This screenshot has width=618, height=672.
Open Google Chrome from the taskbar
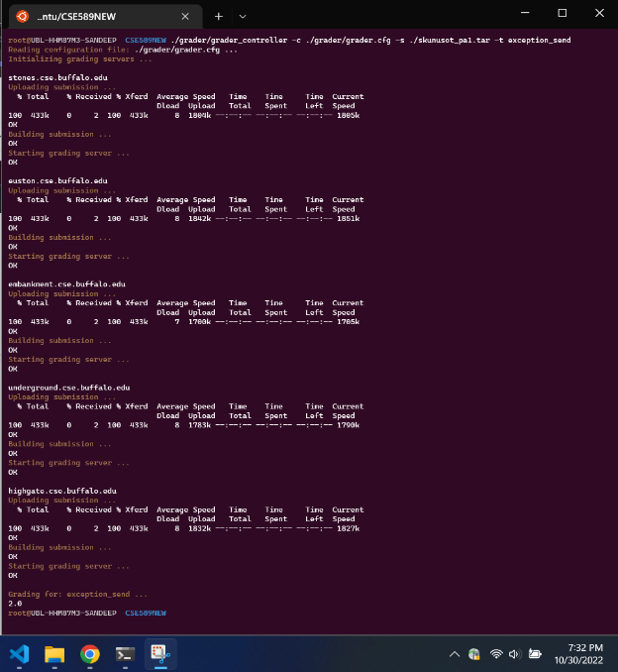pyautogui.click(x=90, y=654)
